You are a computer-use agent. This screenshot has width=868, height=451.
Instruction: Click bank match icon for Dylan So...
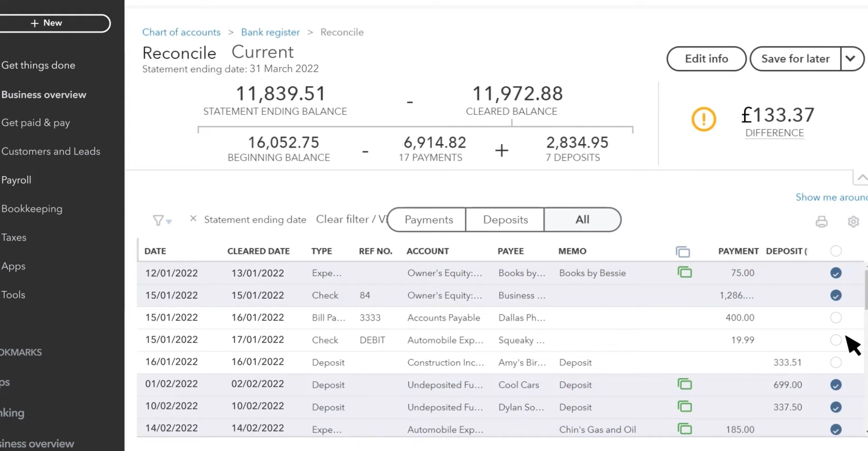point(684,407)
